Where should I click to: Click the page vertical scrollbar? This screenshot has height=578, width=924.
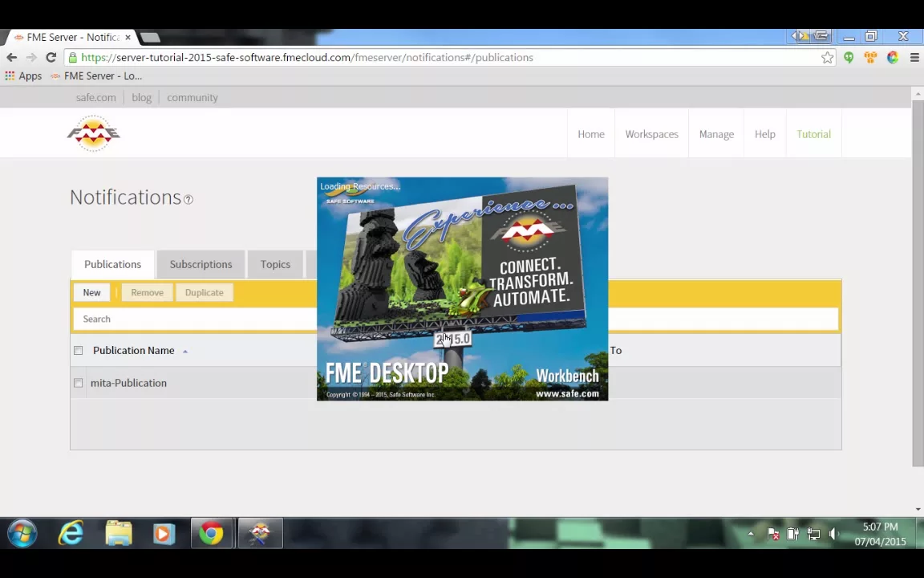(x=918, y=283)
